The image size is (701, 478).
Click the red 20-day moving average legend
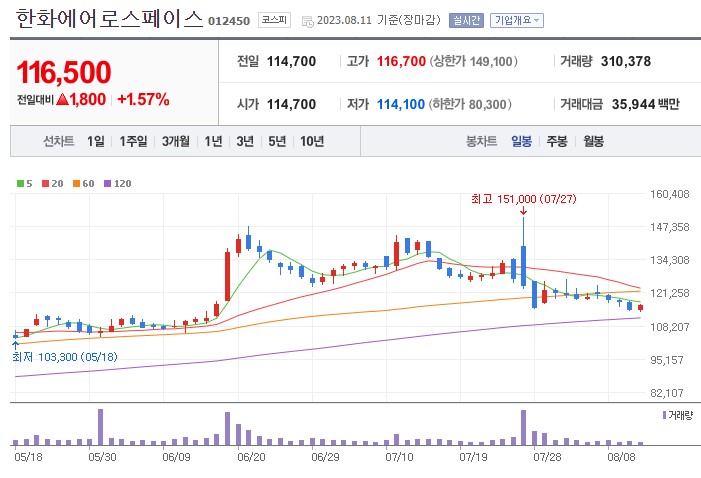pos(52,183)
